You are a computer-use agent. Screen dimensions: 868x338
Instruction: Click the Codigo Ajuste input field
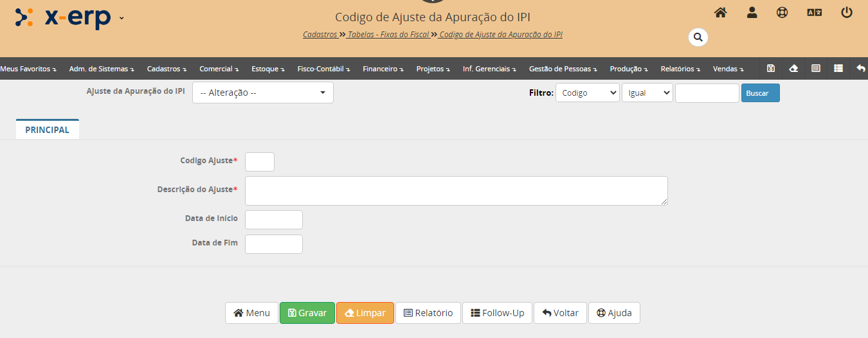pos(260,162)
